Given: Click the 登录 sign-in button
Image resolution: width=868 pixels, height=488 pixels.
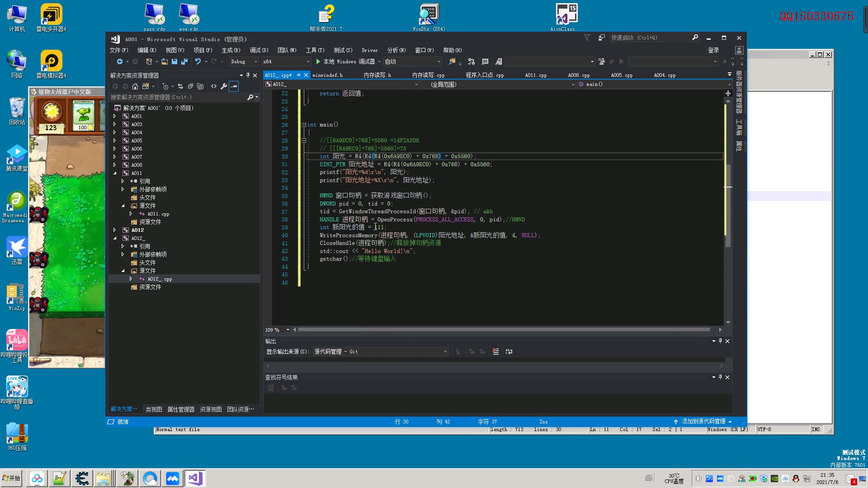Looking at the screenshot, I should 713,50.
